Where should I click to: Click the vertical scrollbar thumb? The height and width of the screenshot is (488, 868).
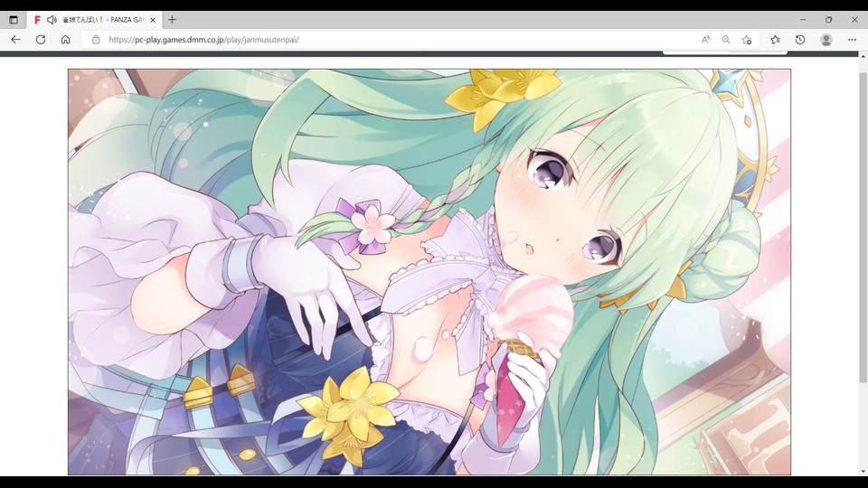coord(863,227)
